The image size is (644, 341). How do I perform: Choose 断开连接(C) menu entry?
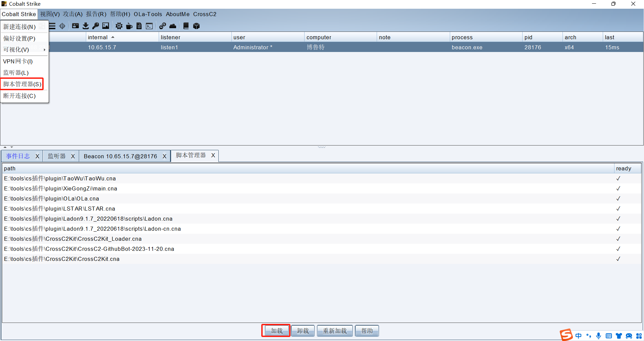[24, 96]
